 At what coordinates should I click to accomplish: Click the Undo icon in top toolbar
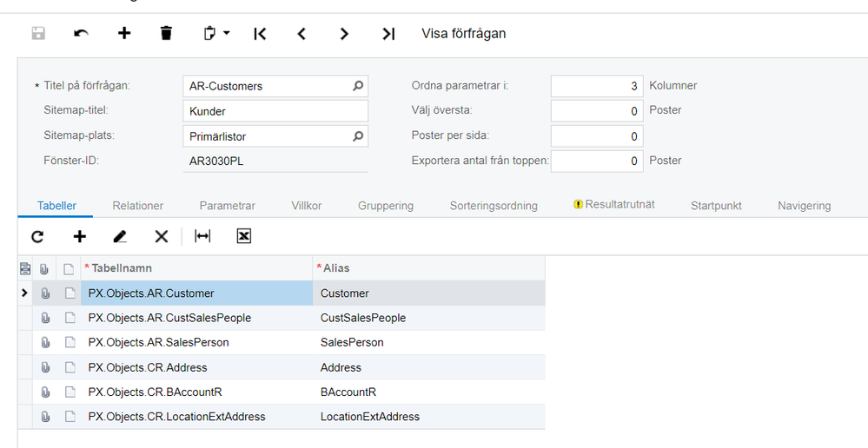click(x=81, y=34)
